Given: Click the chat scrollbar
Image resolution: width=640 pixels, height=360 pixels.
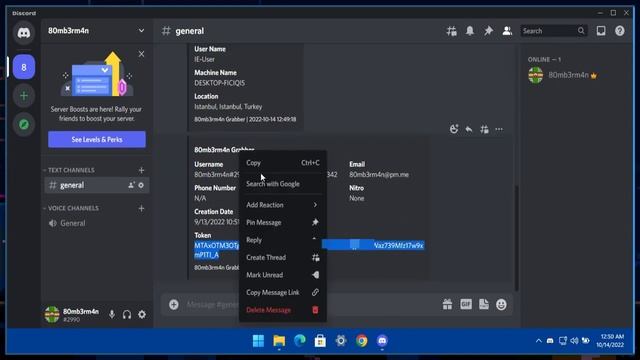Looking at the screenshot, I should pos(516,238).
